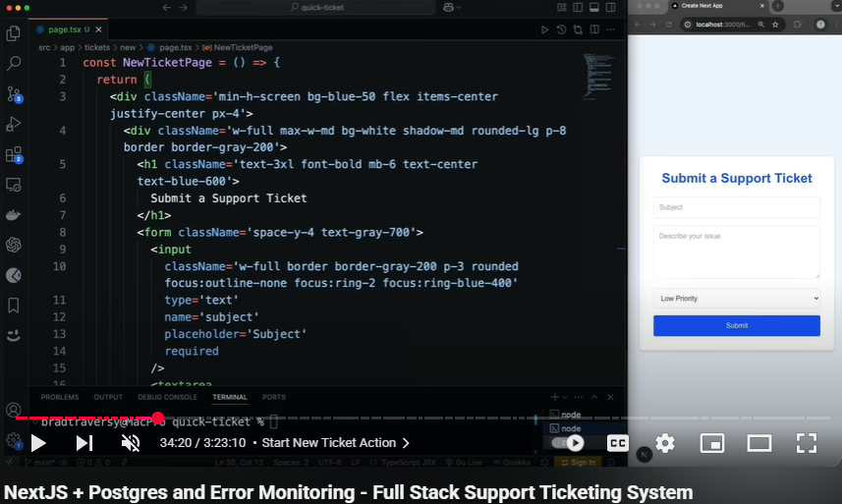Open the browser zoom magnifier icon
842x504 pixels.
click(760, 25)
